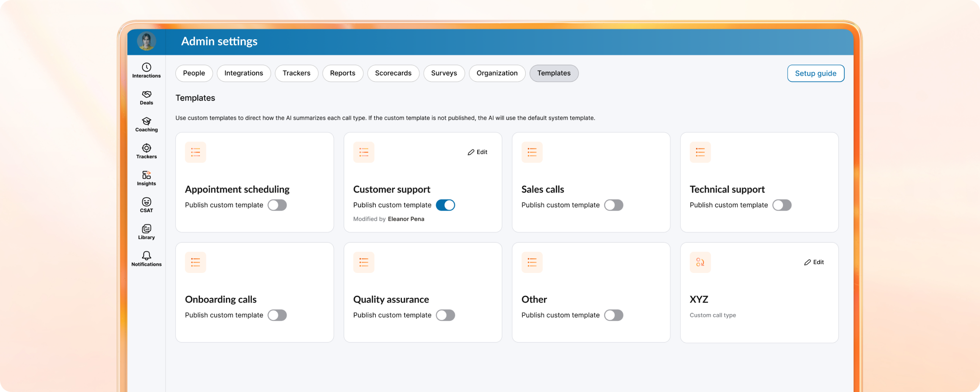Edit the Customer support template
The image size is (980, 392).
(x=478, y=152)
